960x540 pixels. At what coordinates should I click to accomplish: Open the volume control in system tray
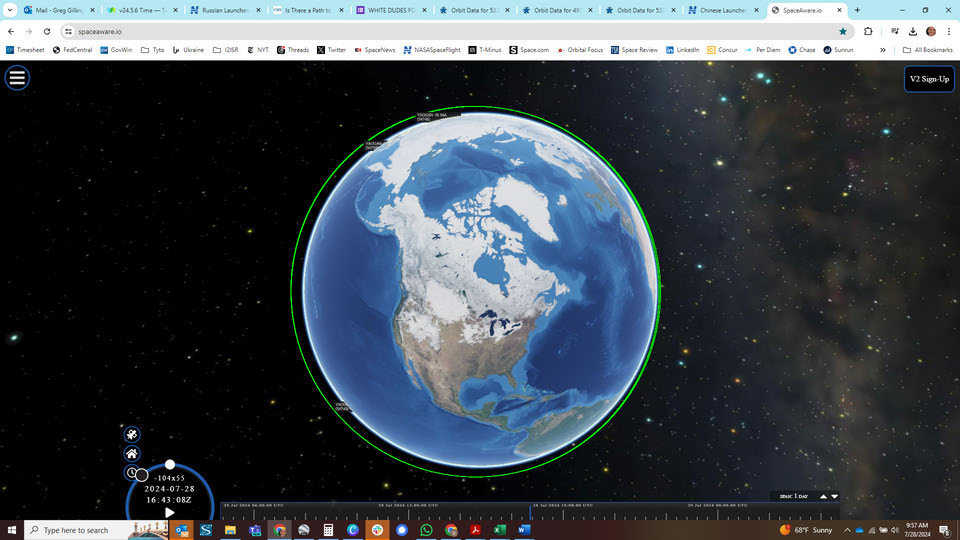894,530
